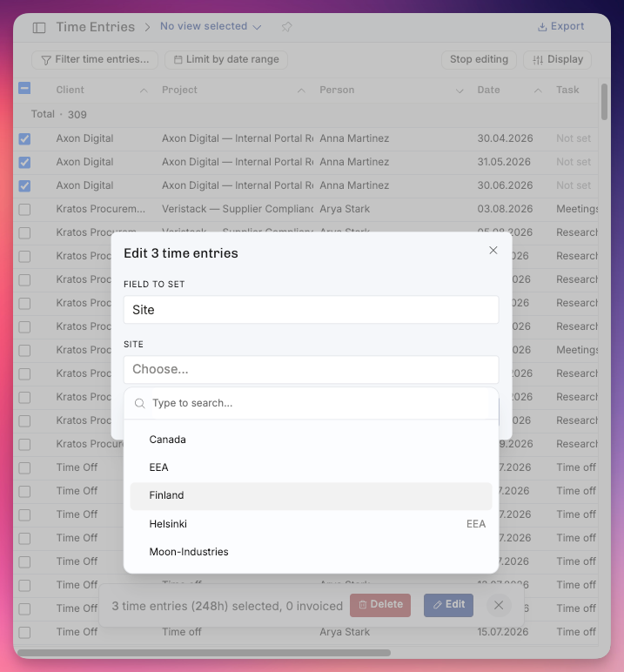Click the Export download icon
The height and width of the screenshot is (672, 624).
(x=542, y=27)
